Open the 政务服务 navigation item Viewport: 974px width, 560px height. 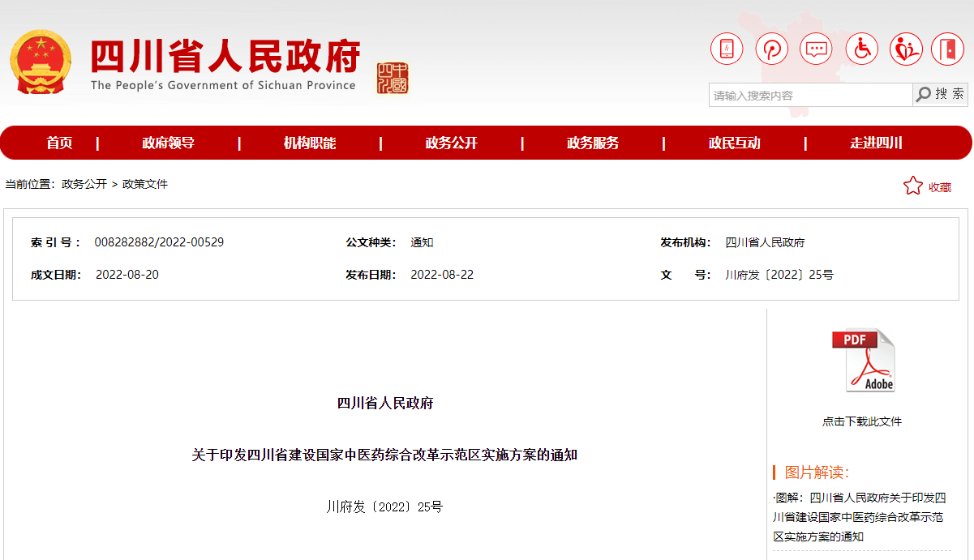tap(593, 143)
